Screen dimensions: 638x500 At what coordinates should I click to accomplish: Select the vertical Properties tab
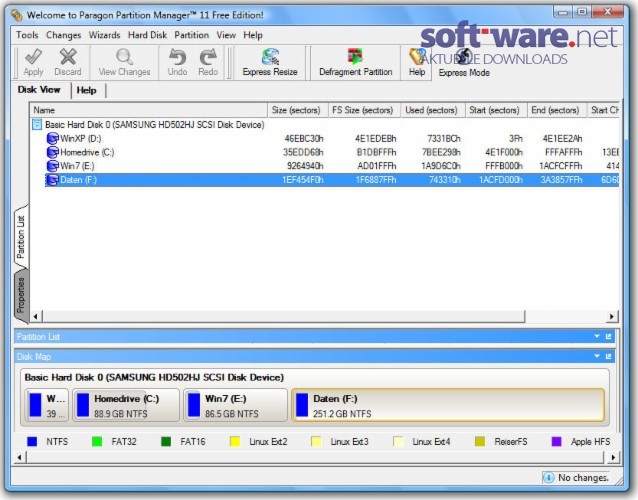pyautogui.click(x=21, y=295)
